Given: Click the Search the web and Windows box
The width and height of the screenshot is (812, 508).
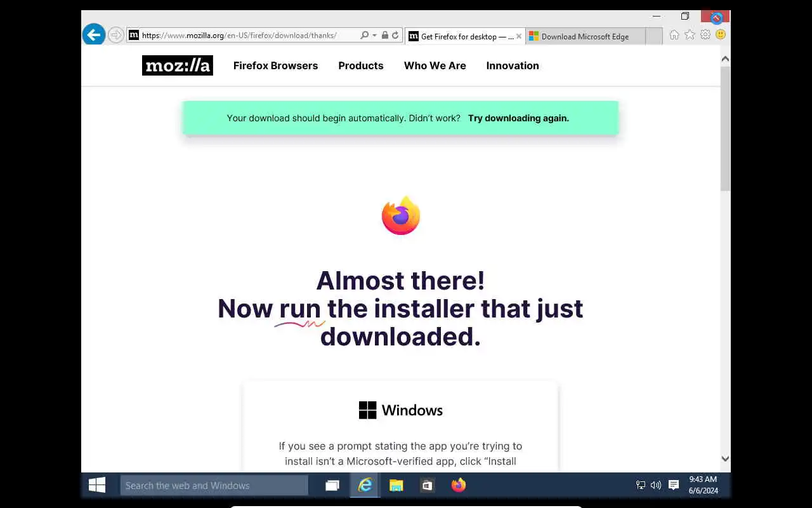Looking at the screenshot, I should pyautogui.click(x=214, y=486).
